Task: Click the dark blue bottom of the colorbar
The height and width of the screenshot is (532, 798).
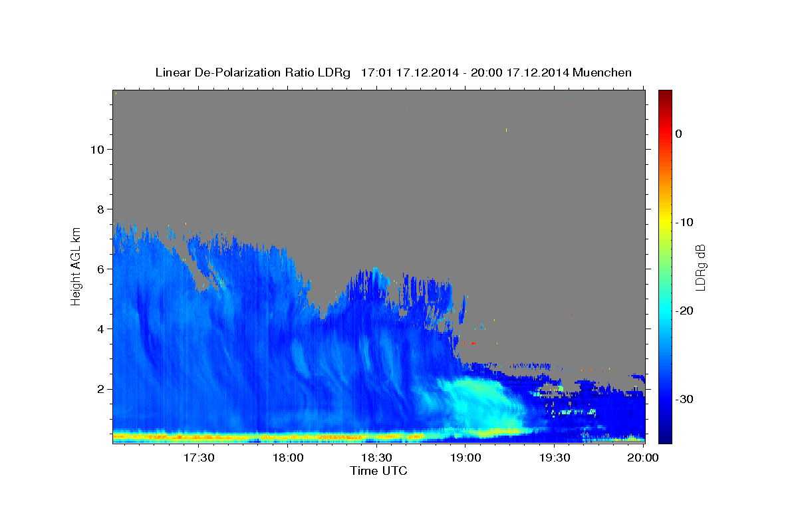Action: coord(665,436)
